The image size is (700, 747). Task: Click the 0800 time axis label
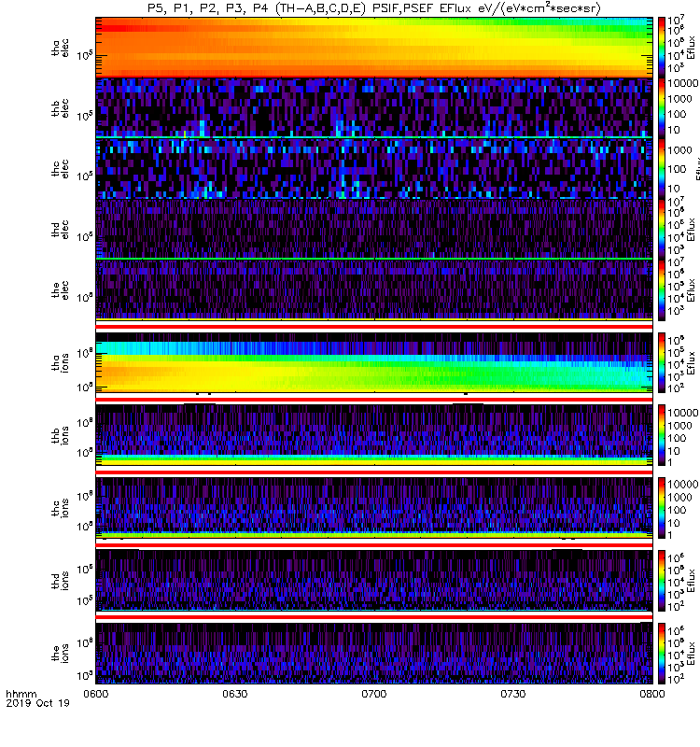click(651, 694)
